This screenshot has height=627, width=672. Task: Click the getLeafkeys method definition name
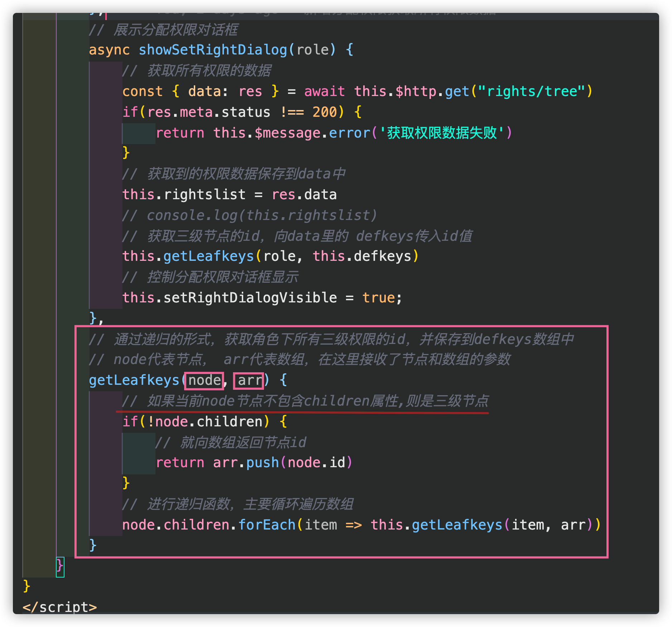point(134,380)
